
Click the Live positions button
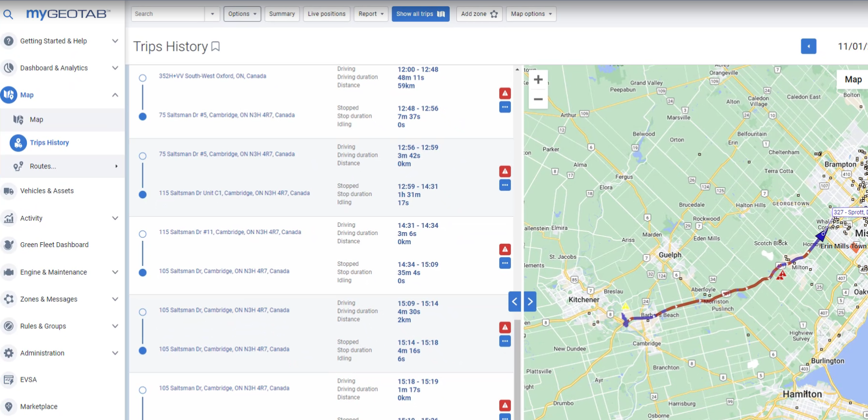[x=327, y=14]
